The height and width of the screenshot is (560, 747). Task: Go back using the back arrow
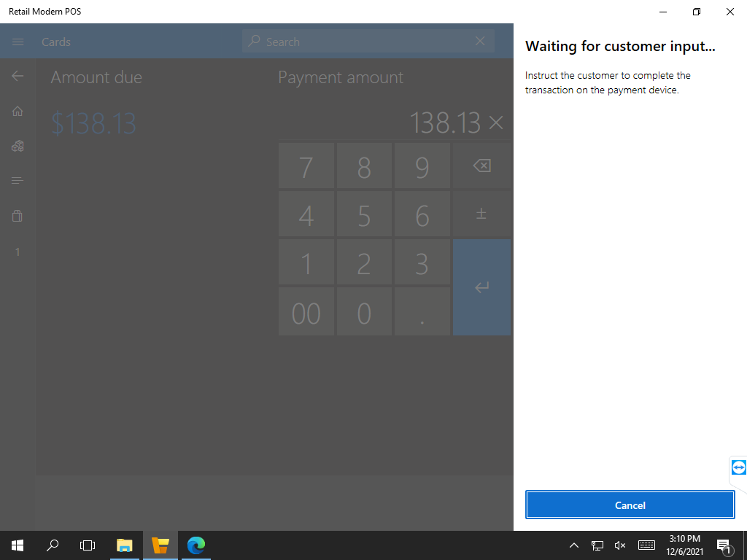tap(18, 76)
